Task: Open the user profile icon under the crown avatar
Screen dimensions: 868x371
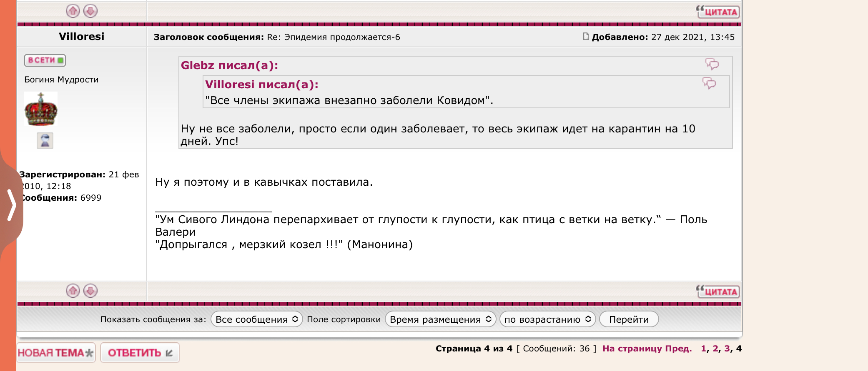Action: point(45,141)
